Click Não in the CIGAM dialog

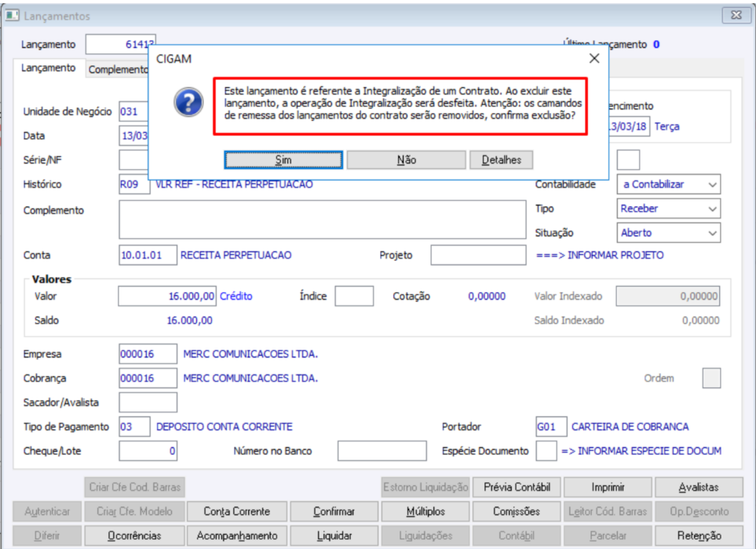pos(406,159)
